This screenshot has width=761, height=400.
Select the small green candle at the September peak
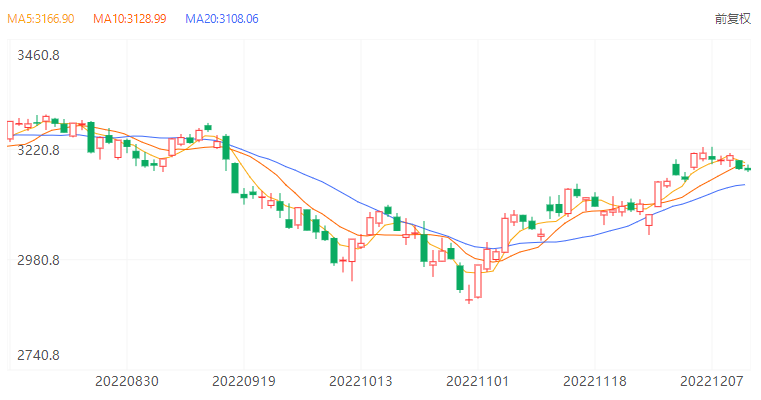pyautogui.click(x=208, y=128)
